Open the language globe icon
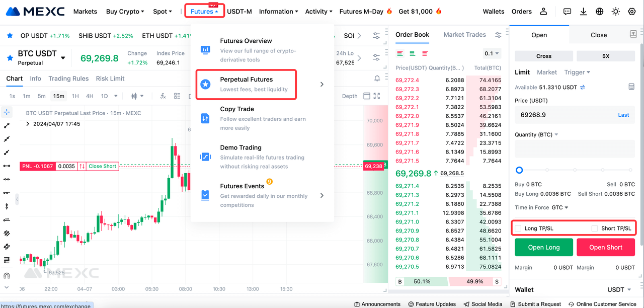The image size is (644, 308). click(599, 12)
